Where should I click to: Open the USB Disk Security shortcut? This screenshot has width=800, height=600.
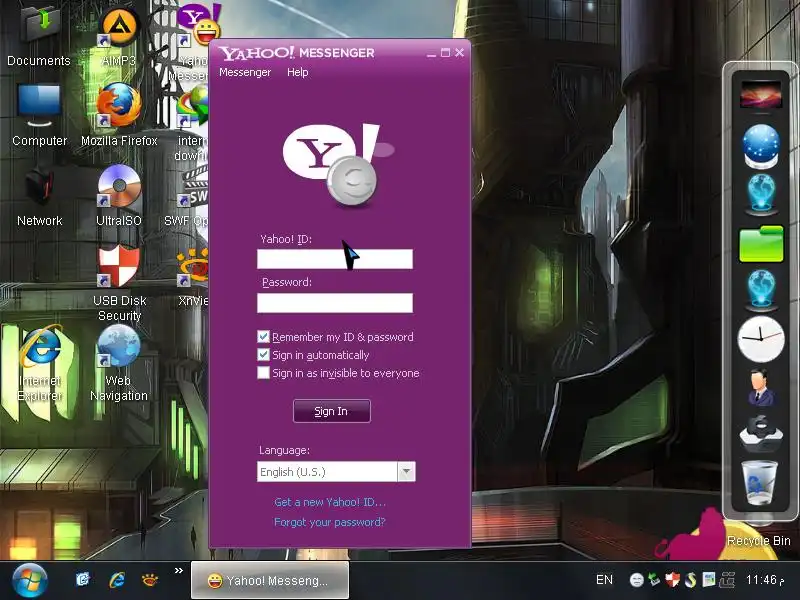118,266
